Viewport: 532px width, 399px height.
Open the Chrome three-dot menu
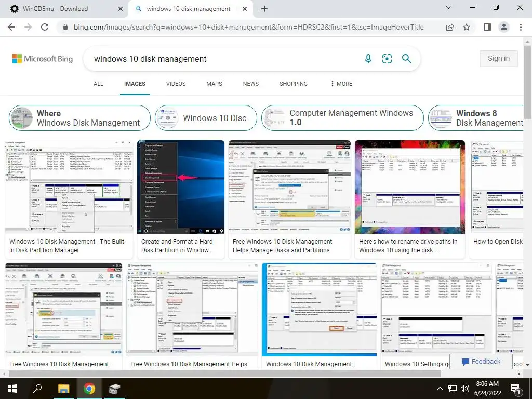pyautogui.click(x=521, y=27)
